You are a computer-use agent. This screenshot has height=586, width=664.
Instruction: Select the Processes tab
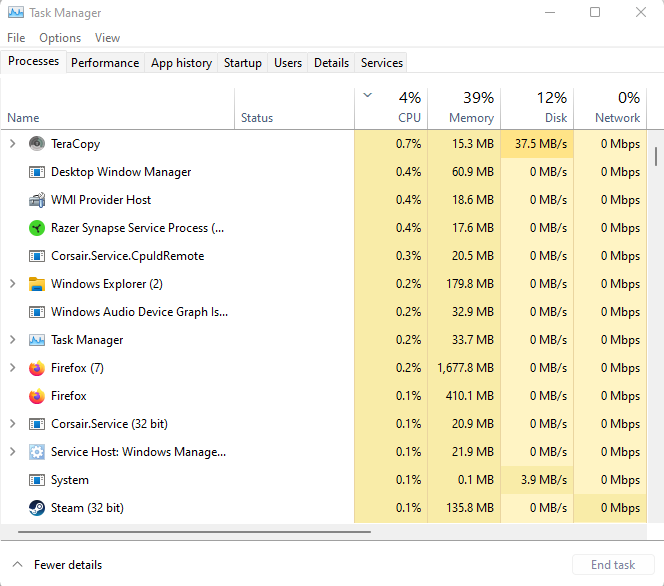click(33, 61)
